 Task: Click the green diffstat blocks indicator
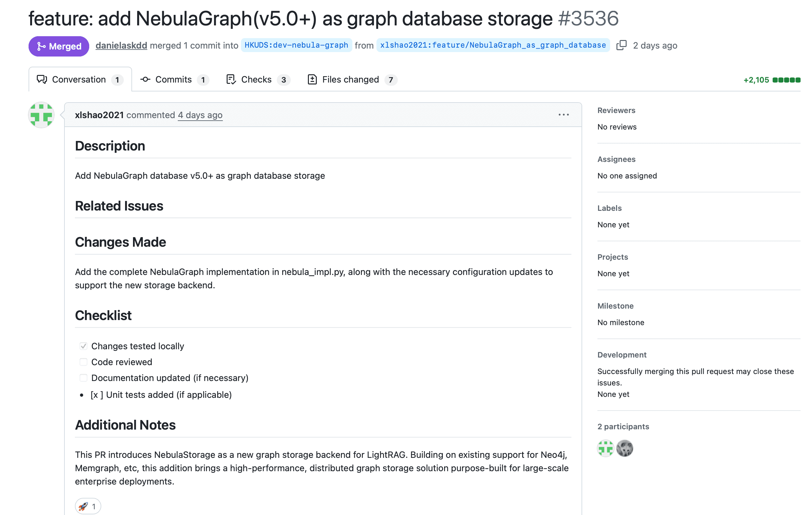[786, 80]
